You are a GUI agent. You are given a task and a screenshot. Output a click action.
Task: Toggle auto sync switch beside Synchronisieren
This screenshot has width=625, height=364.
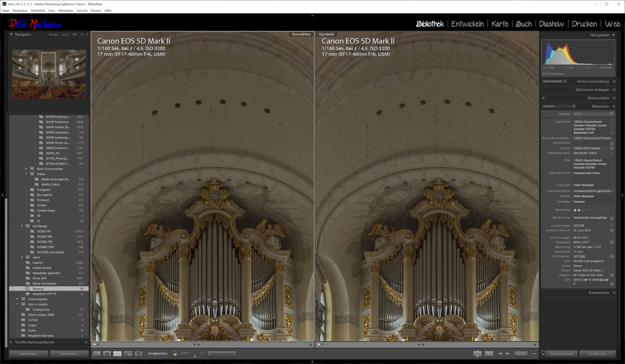click(x=543, y=354)
